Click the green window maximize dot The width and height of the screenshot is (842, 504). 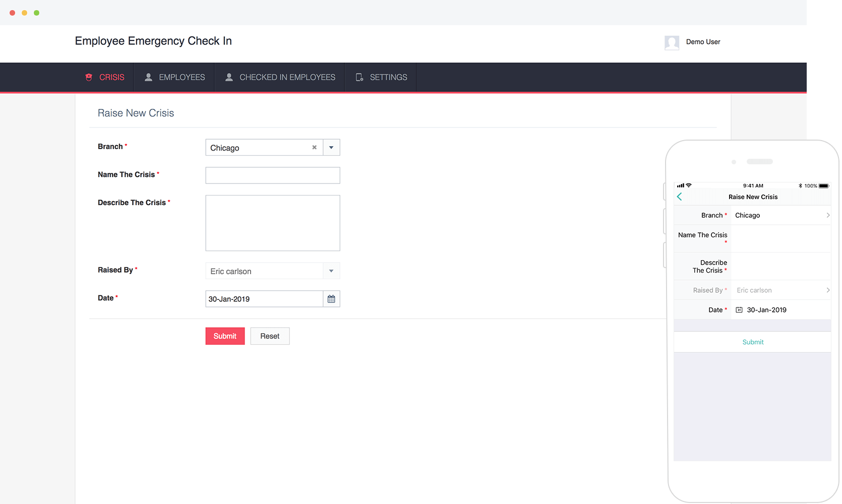36,13
